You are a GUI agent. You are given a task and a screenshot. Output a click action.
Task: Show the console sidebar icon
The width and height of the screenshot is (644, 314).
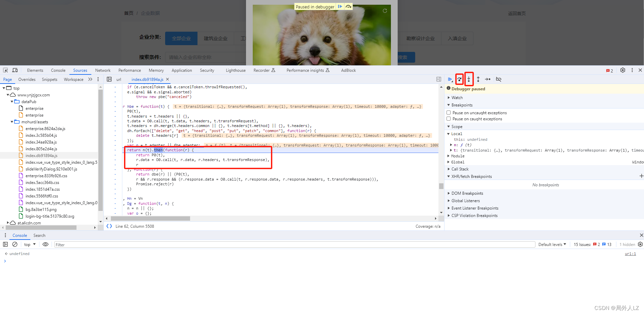5,244
